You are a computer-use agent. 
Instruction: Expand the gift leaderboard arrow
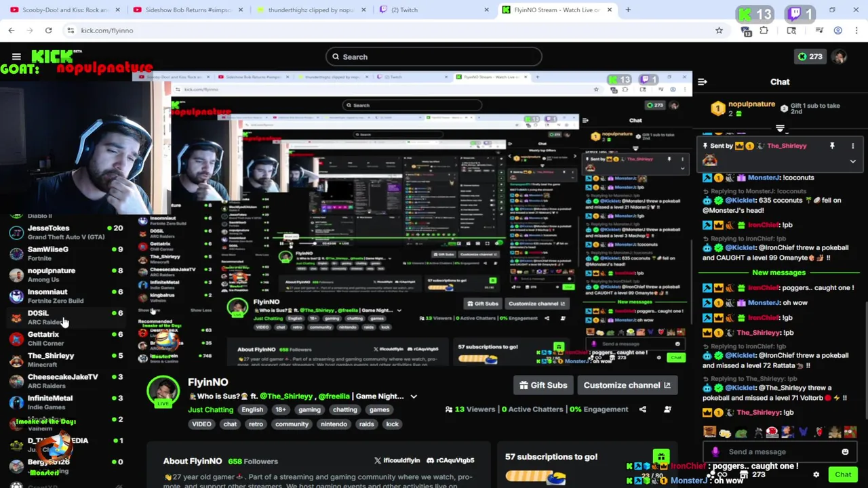[x=780, y=128]
